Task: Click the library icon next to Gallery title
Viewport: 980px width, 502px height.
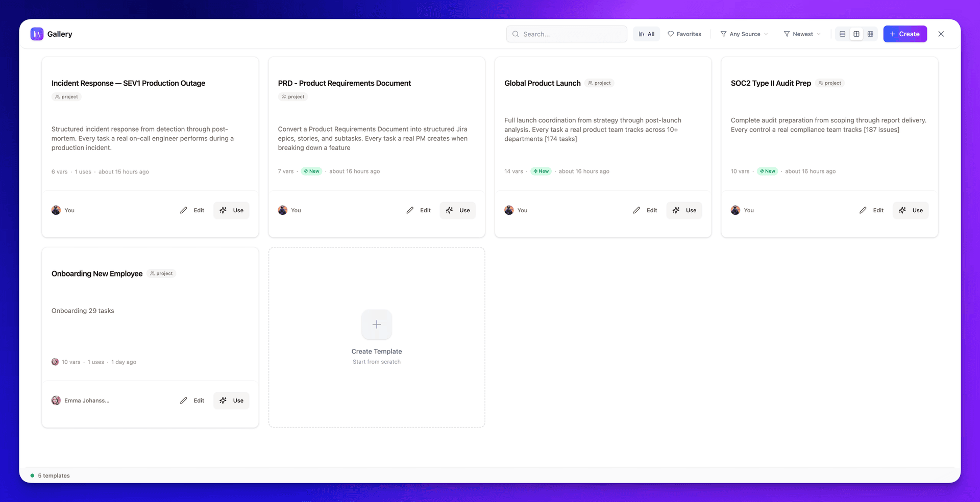Action: 36,34
